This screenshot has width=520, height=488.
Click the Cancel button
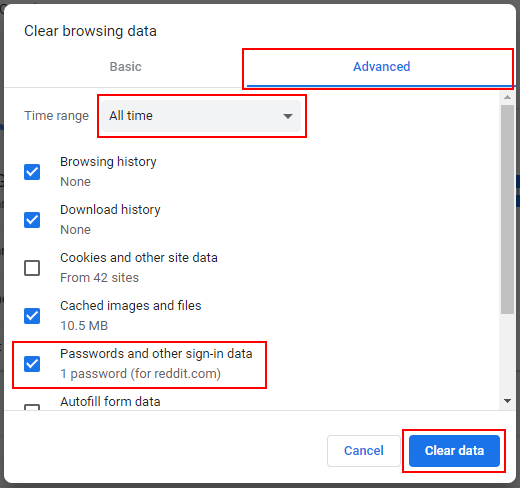pyautogui.click(x=364, y=451)
